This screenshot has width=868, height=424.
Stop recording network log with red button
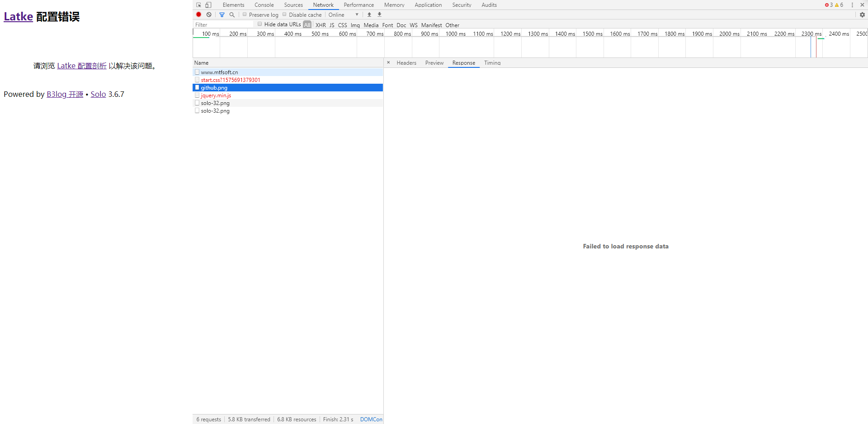198,14
